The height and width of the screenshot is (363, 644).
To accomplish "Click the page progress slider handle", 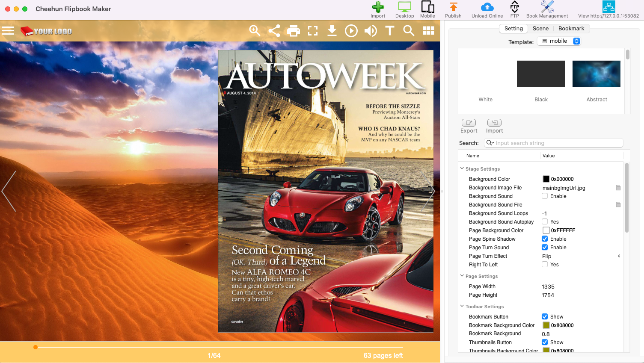I will [36, 347].
